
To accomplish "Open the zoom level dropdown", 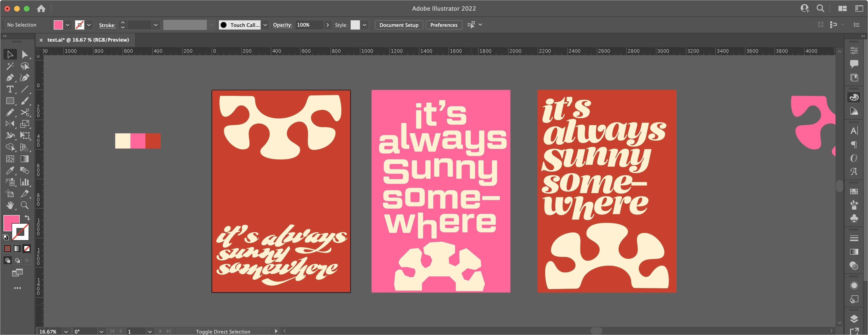I will coord(66,331).
